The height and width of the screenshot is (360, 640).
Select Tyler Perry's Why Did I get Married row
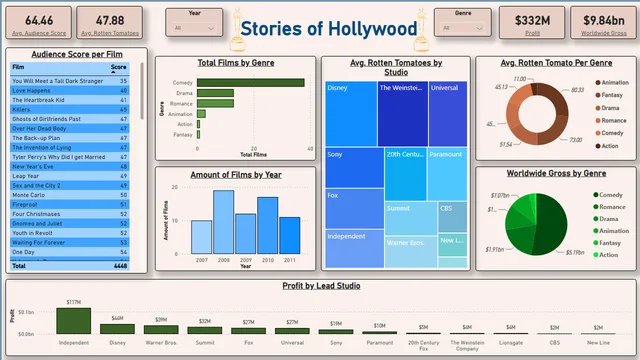69,157
